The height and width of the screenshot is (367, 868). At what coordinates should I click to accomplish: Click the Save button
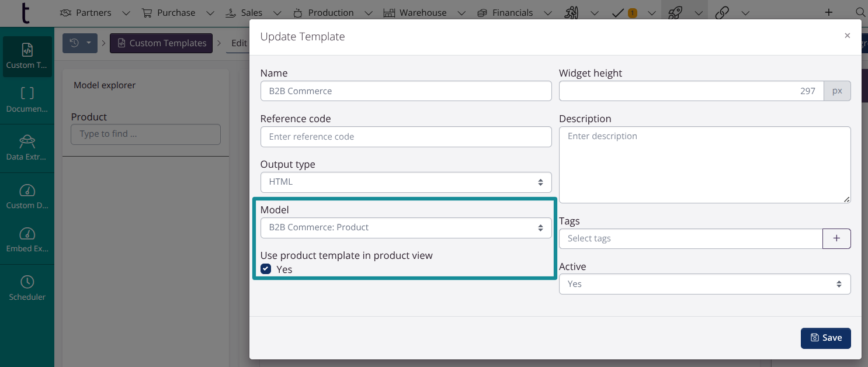825,338
